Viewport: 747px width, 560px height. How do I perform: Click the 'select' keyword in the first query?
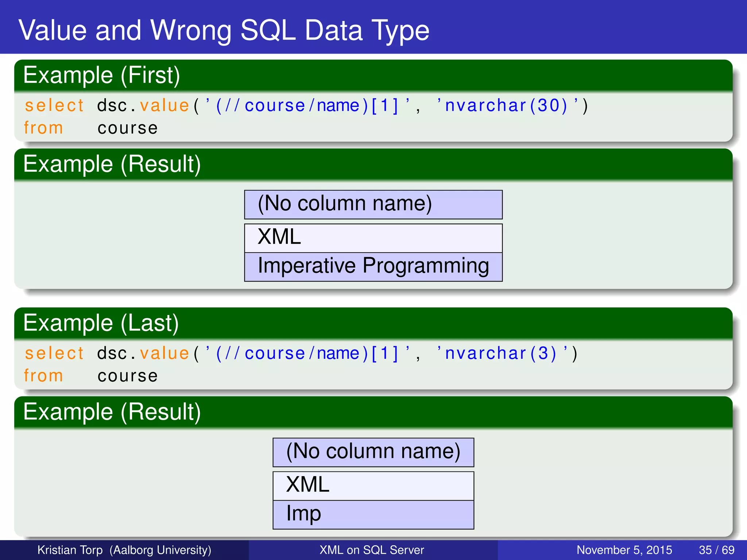point(54,106)
